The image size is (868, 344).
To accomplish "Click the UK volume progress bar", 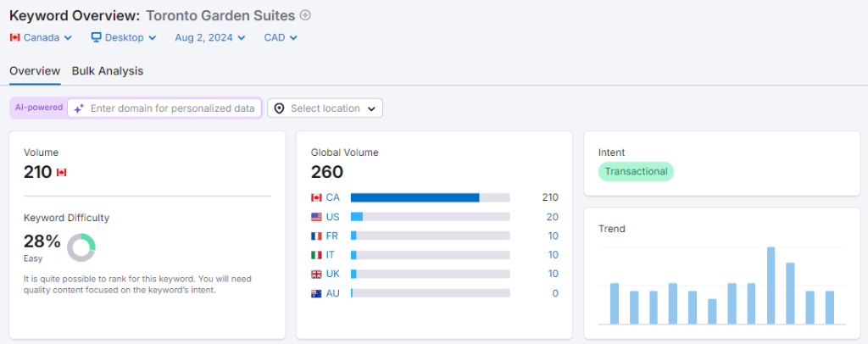I will (430, 274).
